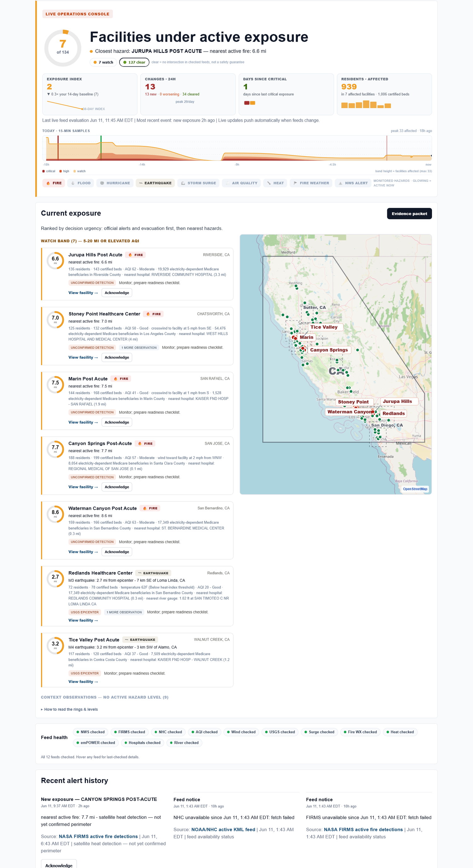Image resolution: width=473 pixels, height=868 pixels.
Task: Open the OpenStreetMap attribution link
Action: pos(415,489)
